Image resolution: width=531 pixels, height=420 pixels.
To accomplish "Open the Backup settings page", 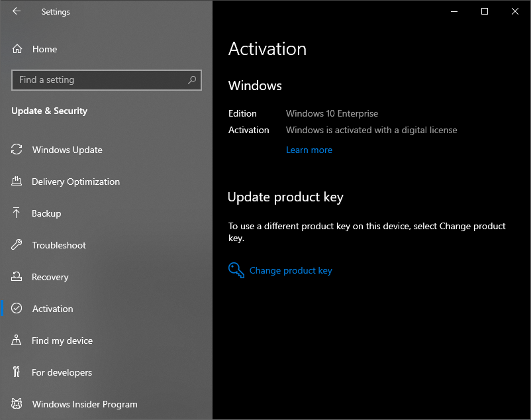I will [46, 213].
